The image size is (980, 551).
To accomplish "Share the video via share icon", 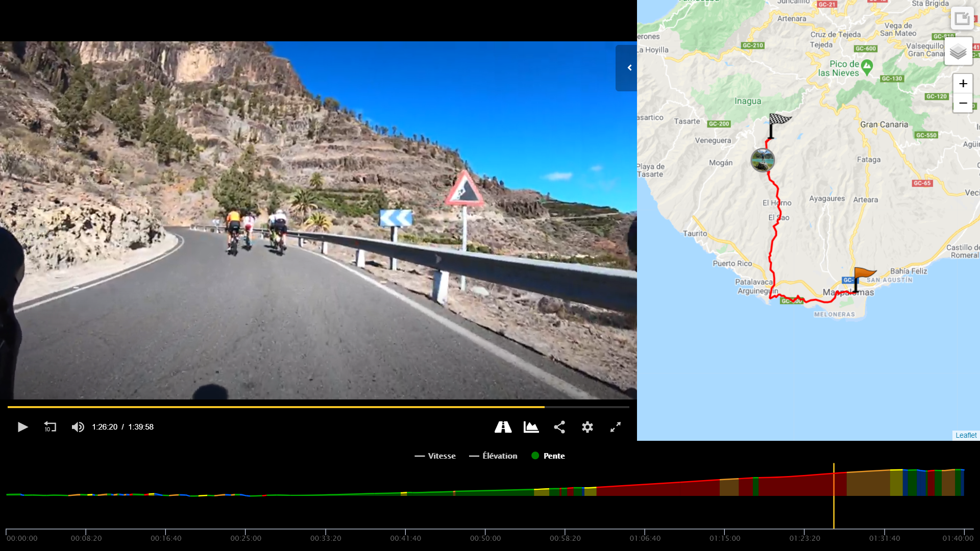I will tap(559, 427).
